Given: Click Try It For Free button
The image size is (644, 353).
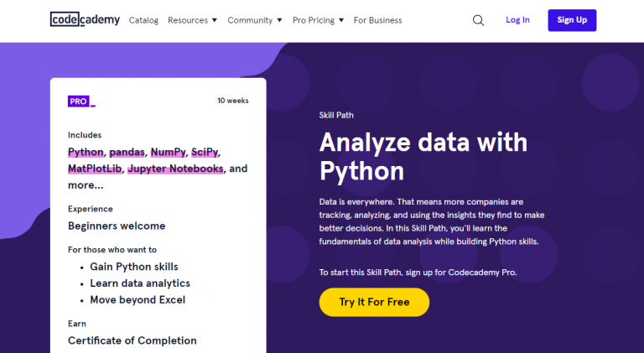Looking at the screenshot, I should (374, 302).
